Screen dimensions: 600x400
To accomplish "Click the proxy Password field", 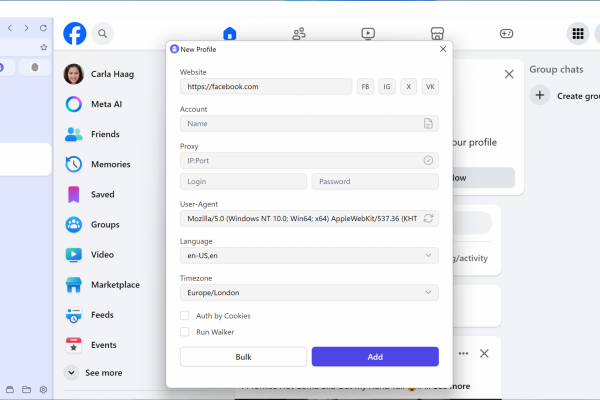I will click(x=375, y=181).
